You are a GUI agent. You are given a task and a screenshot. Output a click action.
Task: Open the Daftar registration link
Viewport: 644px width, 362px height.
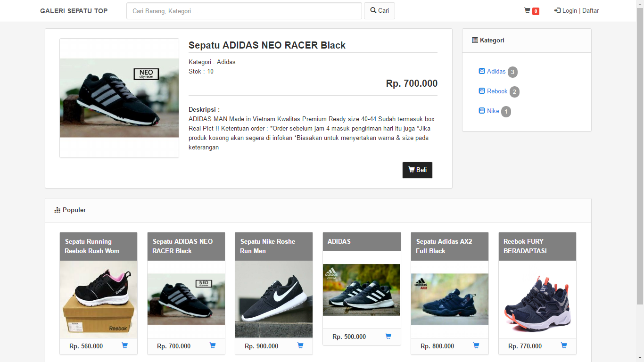pos(590,10)
